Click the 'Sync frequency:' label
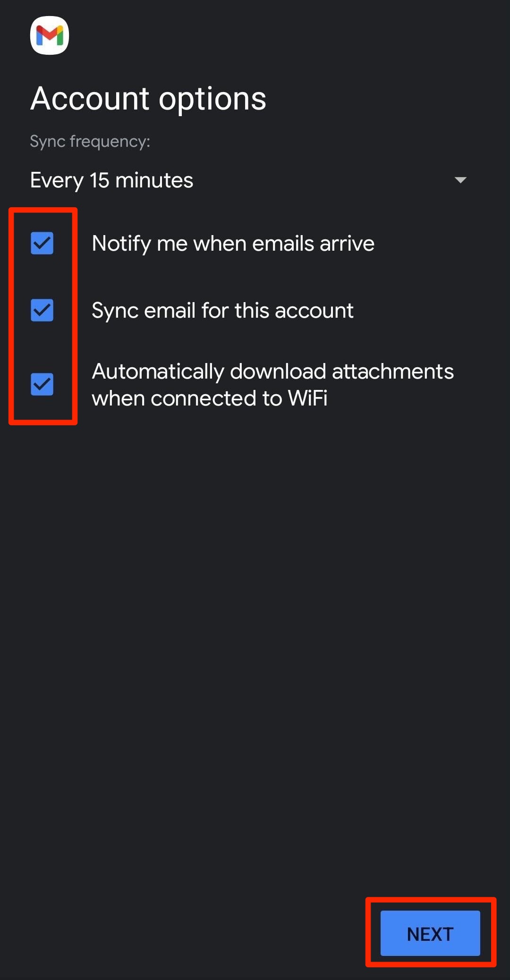The height and width of the screenshot is (980, 510). pos(90,141)
